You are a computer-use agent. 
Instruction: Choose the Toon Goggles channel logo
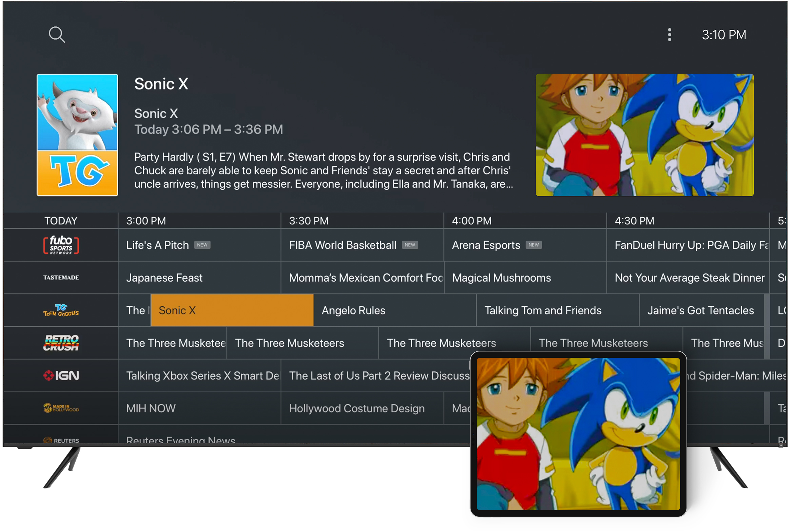coord(61,310)
